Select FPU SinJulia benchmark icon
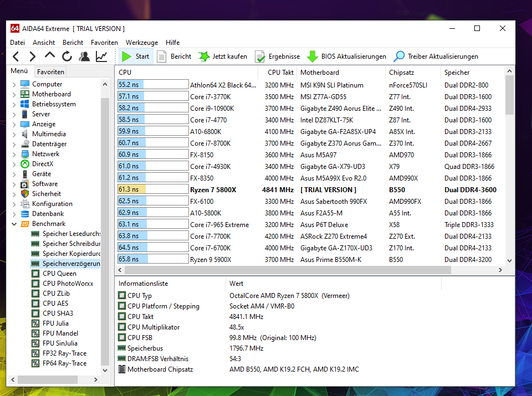This screenshot has height=396, width=532. click(x=35, y=343)
